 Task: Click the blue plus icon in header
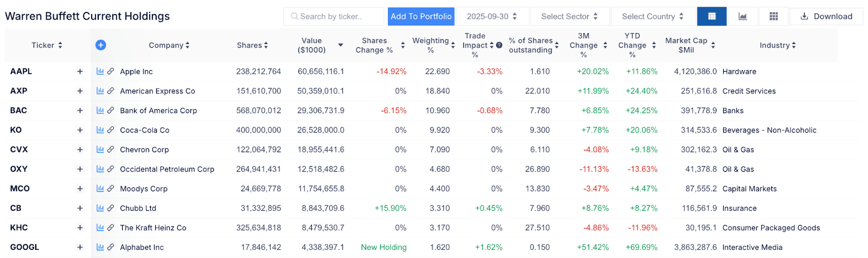click(100, 45)
